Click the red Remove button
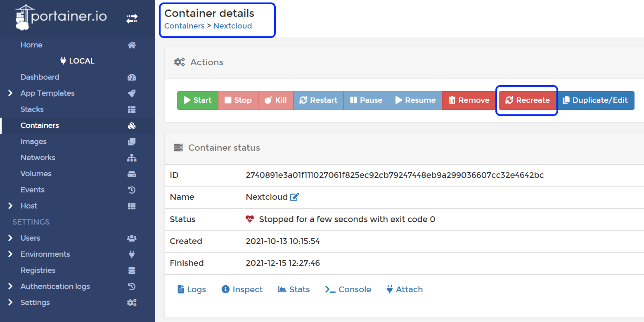This screenshot has height=322, width=644. pos(469,100)
